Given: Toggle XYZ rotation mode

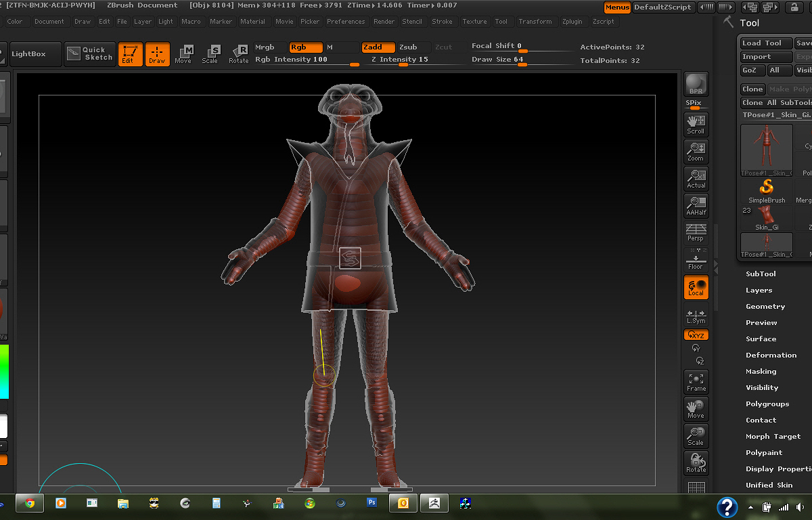Looking at the screenshot, I should coord(696,335).
